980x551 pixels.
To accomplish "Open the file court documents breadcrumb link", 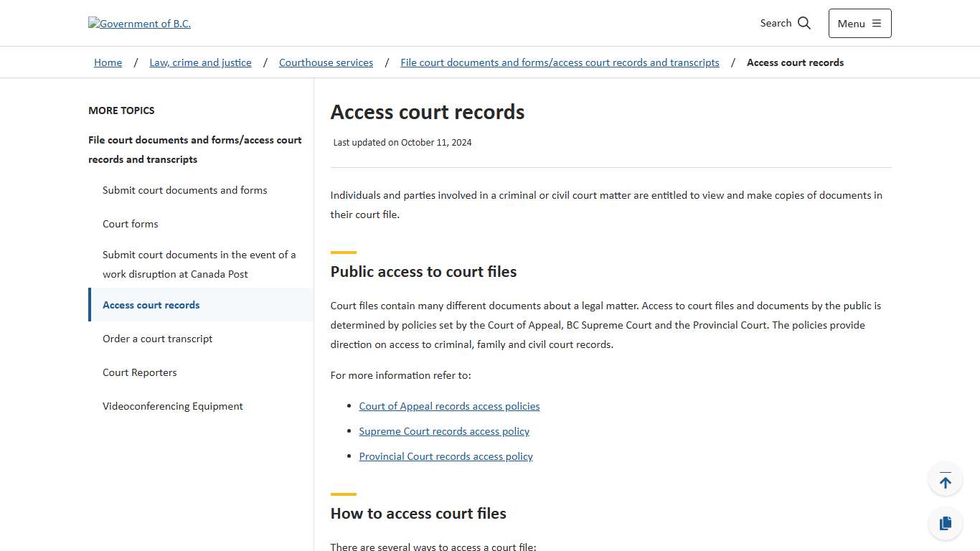I will [x=560, y=62].
